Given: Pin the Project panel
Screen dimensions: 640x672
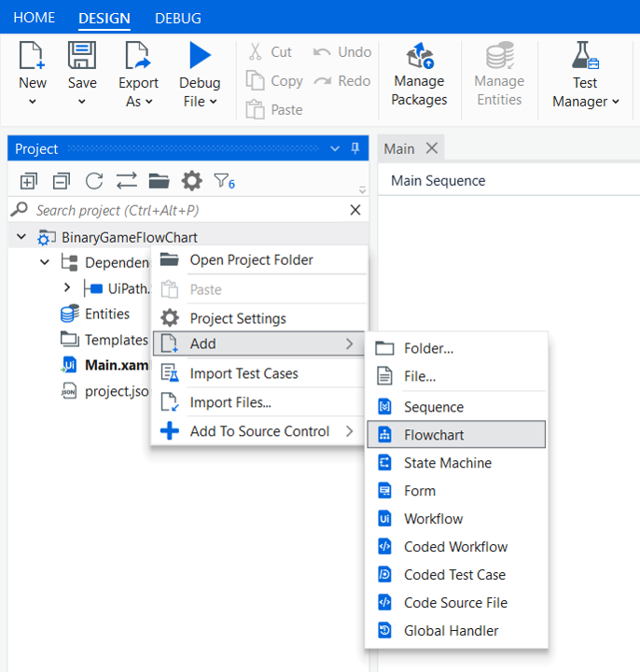Looking at the screenshot, I should (x=355, y=148).
